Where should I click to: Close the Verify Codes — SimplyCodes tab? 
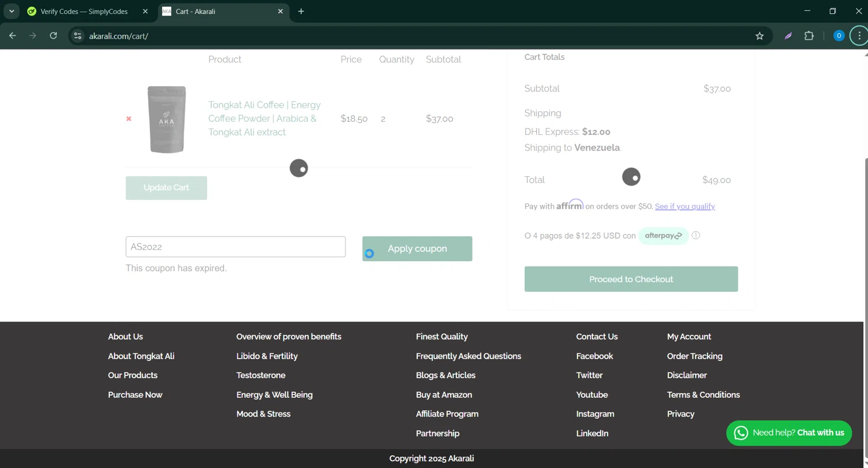[x=145, y=11]
